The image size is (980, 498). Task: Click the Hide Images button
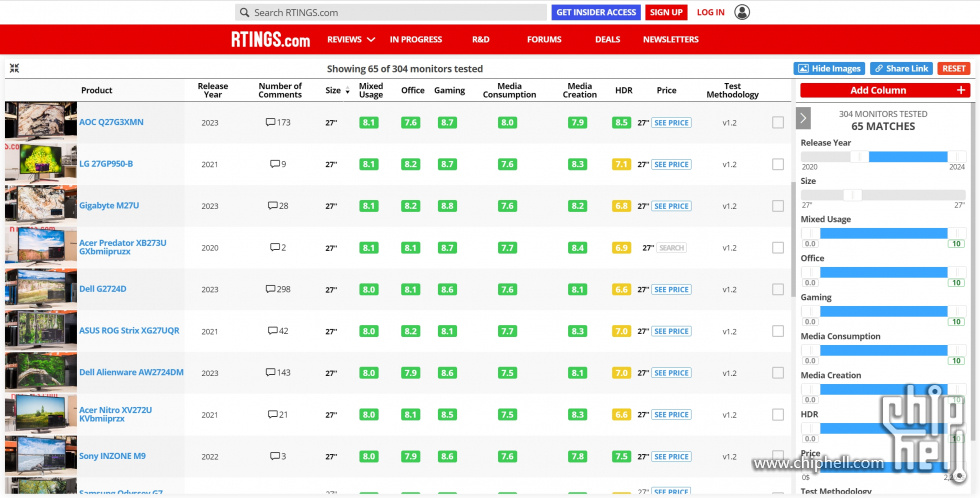pyautogui.click(x=829, y=69)
